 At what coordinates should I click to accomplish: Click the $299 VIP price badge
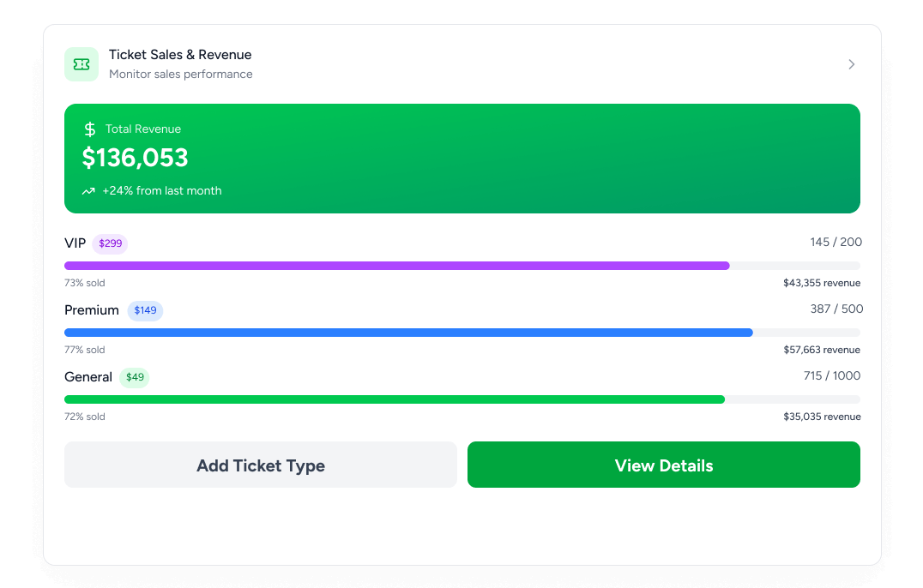110,243
